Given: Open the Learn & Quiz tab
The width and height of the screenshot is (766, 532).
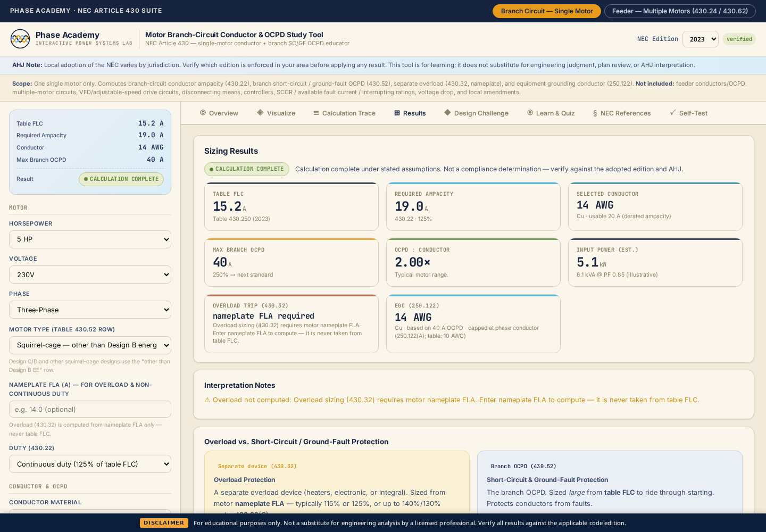Looking at the screenshot, I should (x=551, y=113).
